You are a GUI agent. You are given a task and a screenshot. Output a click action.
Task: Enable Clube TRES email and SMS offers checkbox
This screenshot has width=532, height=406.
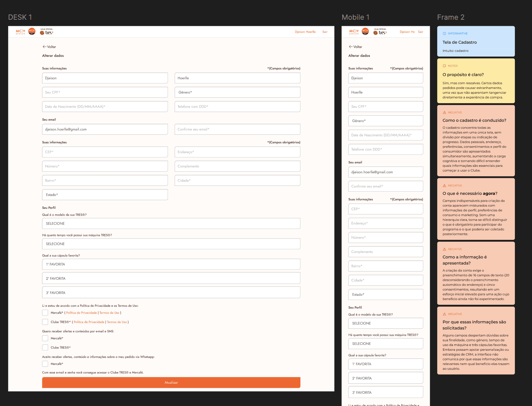click(x=45, y=347)
